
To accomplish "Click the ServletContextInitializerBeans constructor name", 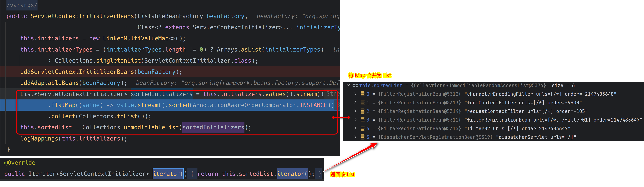I will 82,16.
